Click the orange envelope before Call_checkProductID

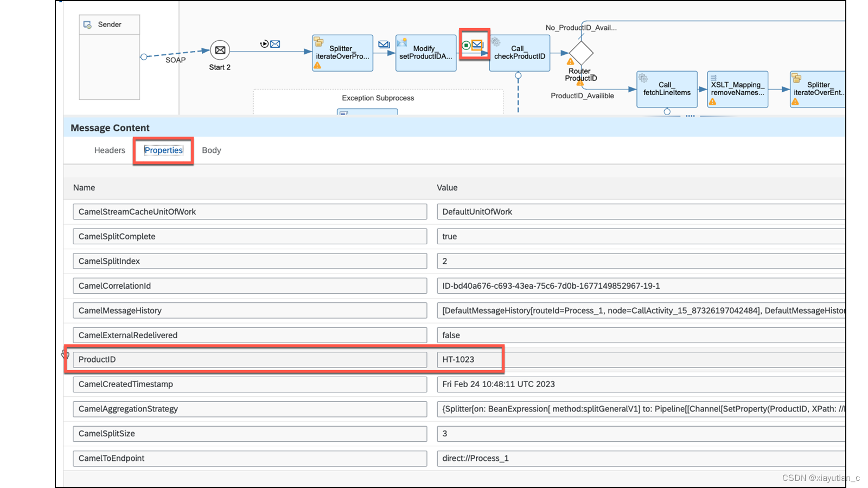477,45
